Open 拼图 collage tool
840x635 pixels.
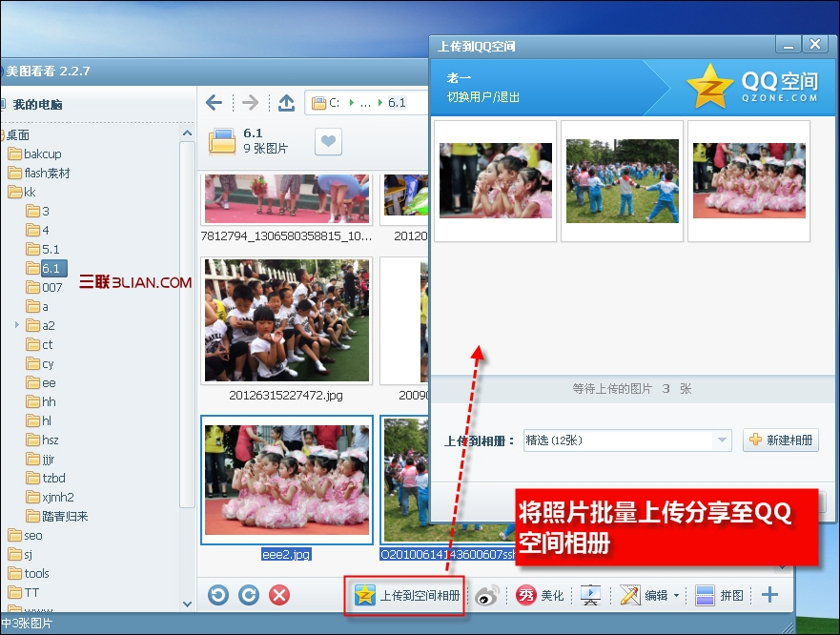719,595
